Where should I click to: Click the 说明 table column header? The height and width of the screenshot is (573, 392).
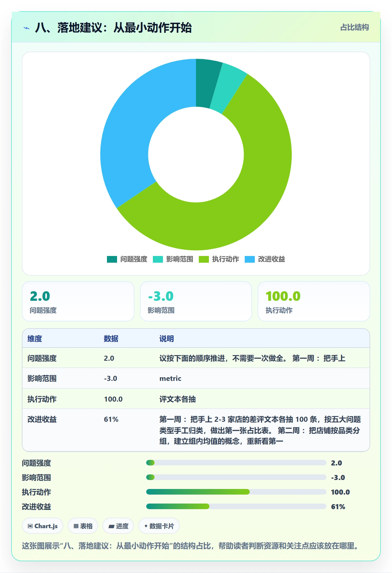click(167, 339)
